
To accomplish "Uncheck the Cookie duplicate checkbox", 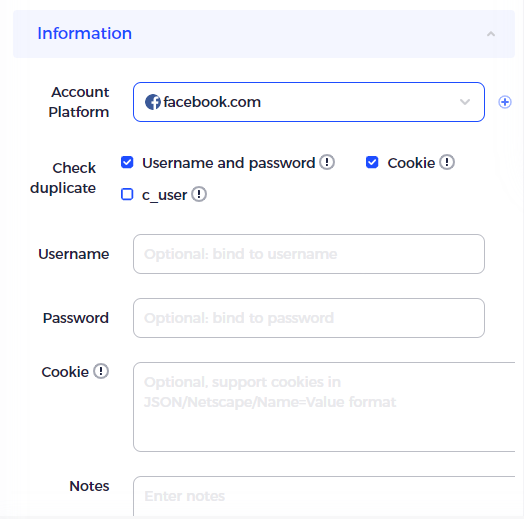I will point(372,162).
